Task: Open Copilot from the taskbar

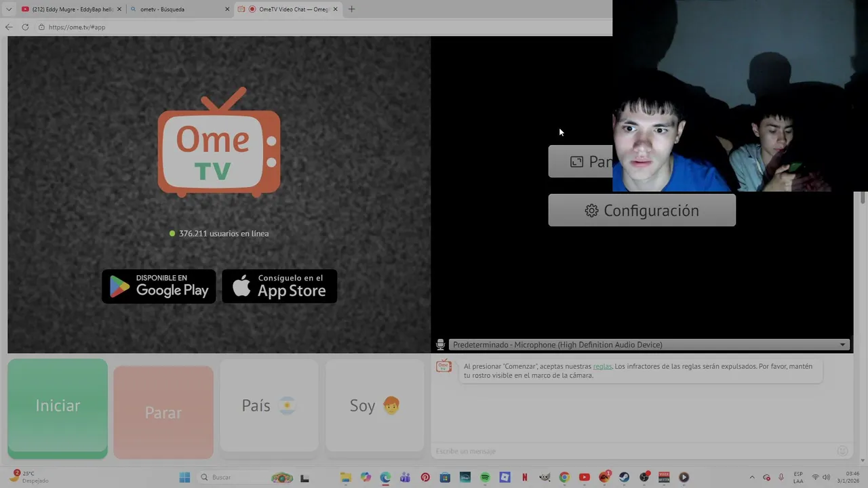Action: coord(366,477)
